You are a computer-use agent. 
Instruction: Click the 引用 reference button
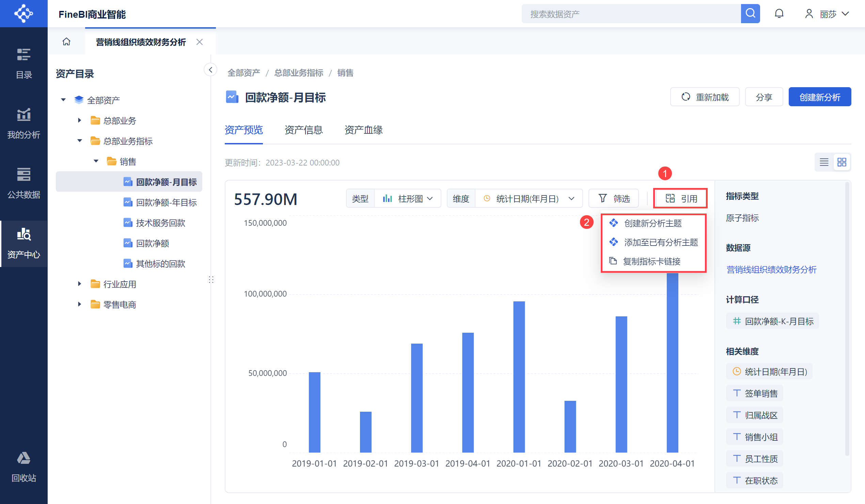tap(680, 199)
